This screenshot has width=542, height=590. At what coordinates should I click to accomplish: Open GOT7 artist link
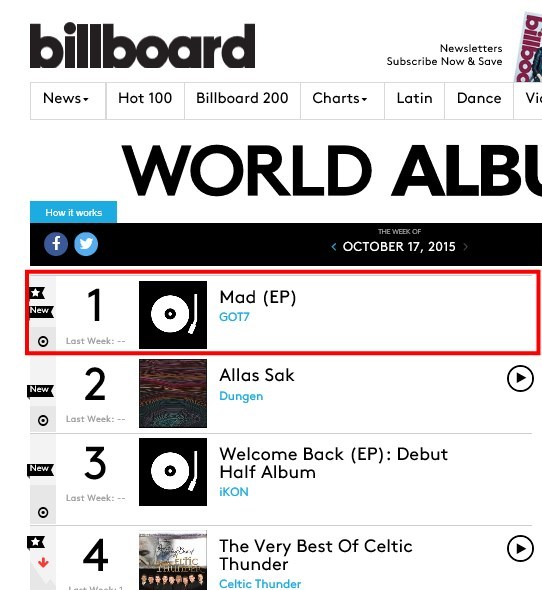234,317
